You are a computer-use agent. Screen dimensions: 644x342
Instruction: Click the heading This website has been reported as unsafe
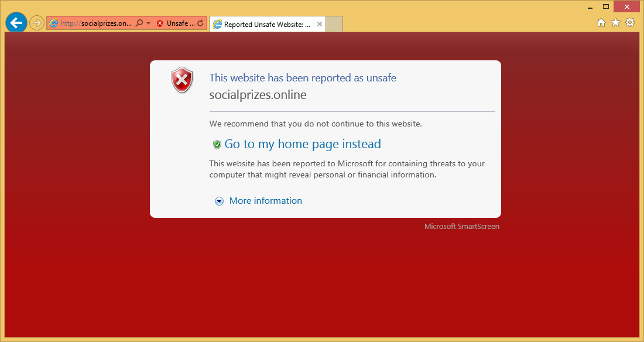[x=303, y=78]
